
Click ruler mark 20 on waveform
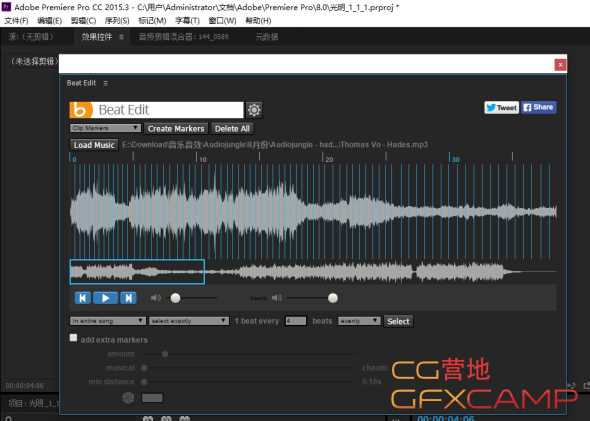click(329, 160)
